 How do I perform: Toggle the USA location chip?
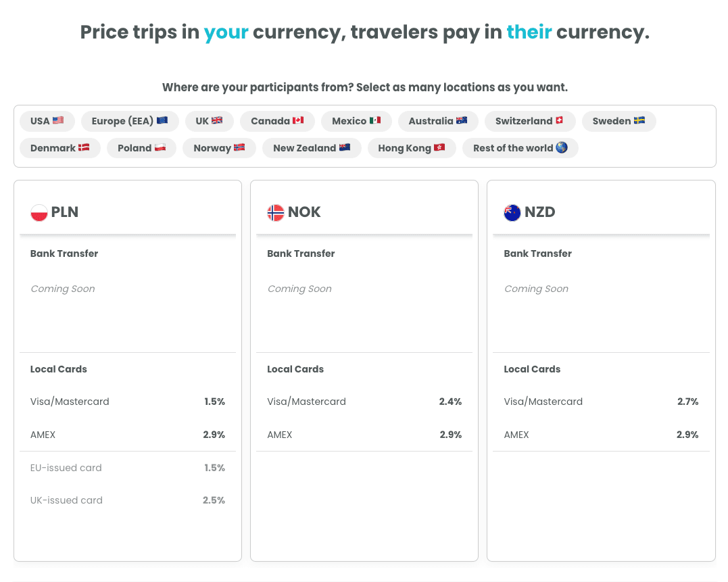pos(47,121)
